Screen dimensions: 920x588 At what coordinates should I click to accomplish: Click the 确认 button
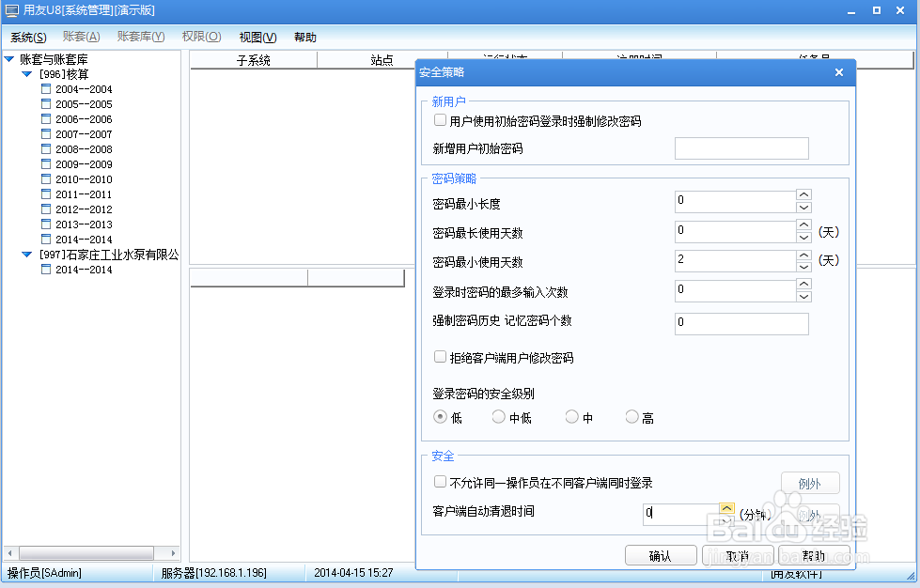(661, 555)
